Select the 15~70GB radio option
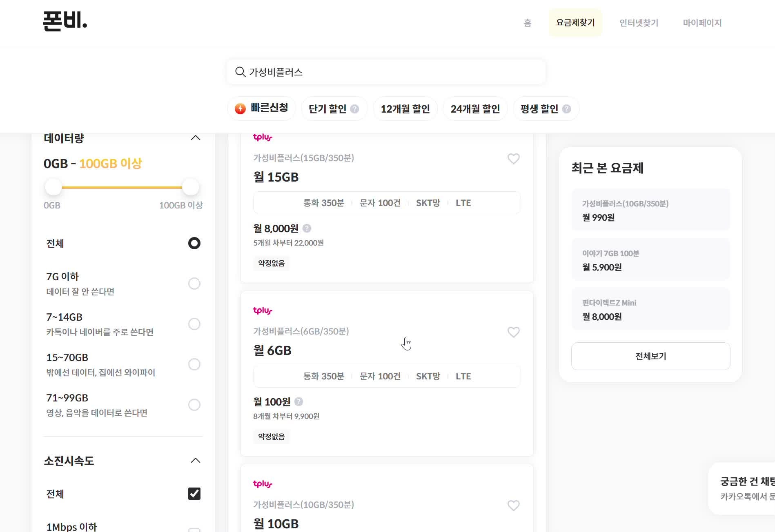Viewport: 775px width, 532px height. (194, 364)
